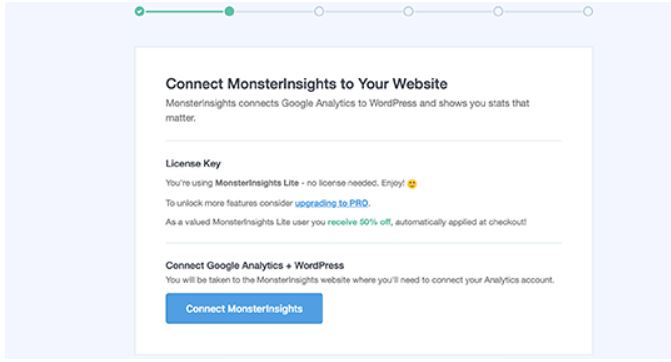Jump to the third step circle
The height and width of the screenshot is (362, 671).
pos(319,12)
